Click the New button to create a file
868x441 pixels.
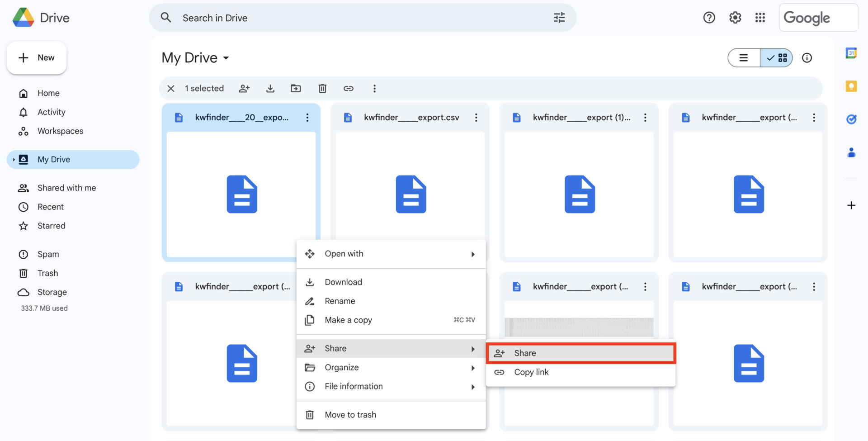37,57
